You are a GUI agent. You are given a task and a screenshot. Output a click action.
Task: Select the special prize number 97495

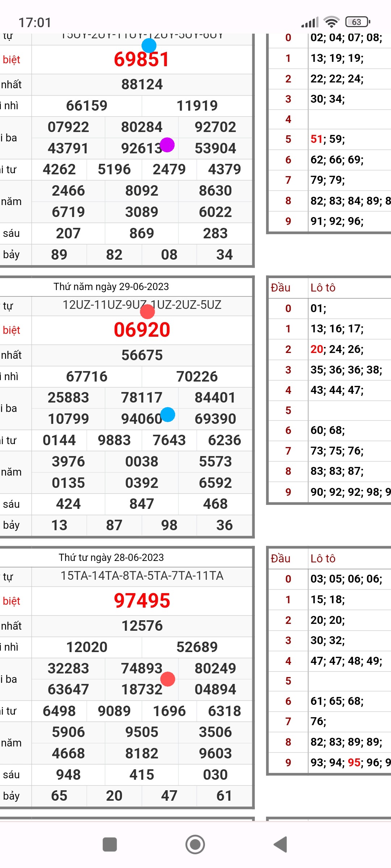coord(142,601)
